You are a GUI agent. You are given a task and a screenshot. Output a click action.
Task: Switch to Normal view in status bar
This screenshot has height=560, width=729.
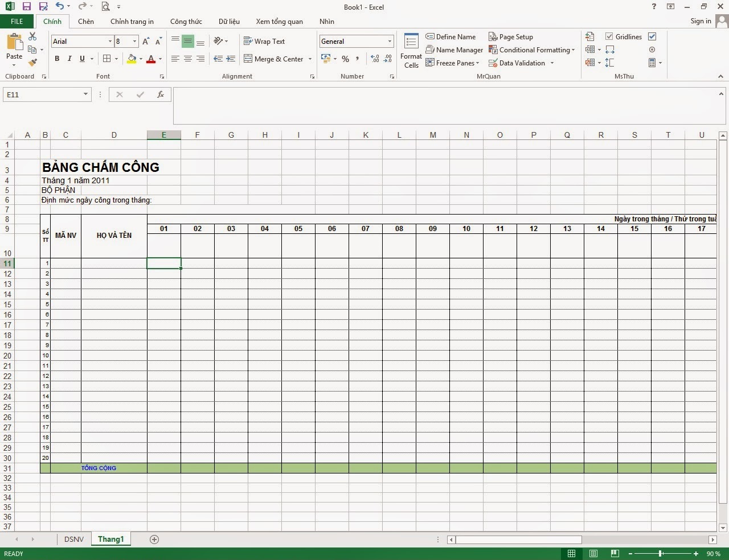coord(572,553)
